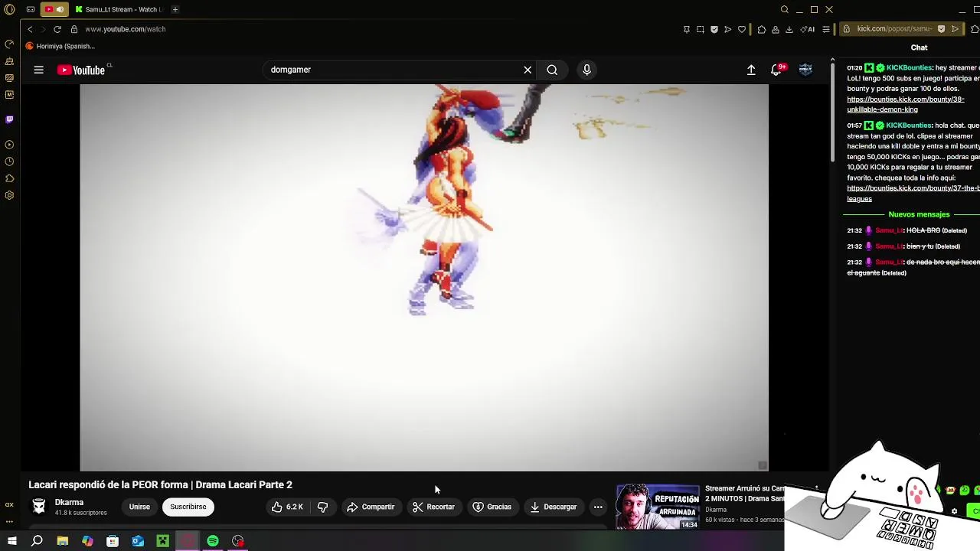The image size is (980, 551).
Task: Open Easy Setup sliders icon
Action: (x=826, y=29)
